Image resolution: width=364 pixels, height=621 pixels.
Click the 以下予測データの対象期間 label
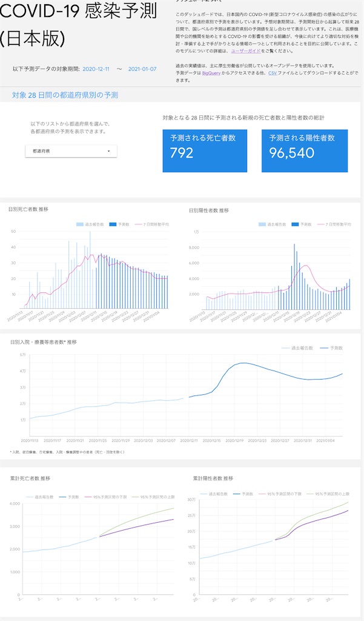click(46, 69)
